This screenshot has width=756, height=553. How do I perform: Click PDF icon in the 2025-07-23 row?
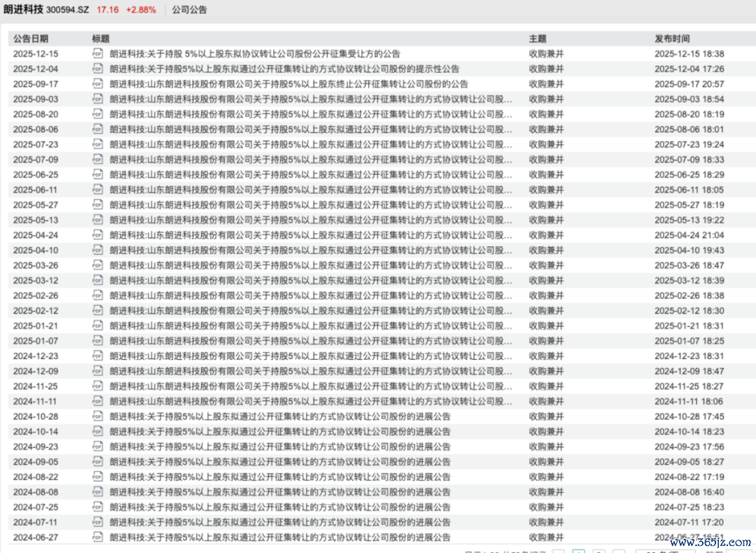pos(97,145)
